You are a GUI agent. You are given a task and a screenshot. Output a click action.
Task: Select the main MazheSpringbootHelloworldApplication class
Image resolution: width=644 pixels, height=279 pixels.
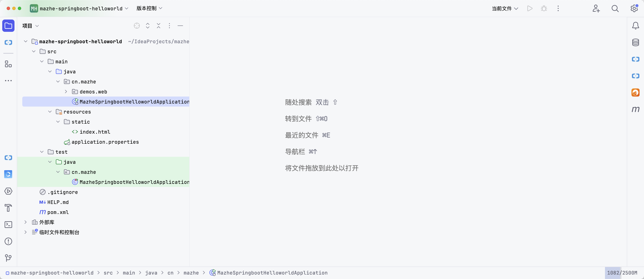pyautogui.click(x=134, y=102)
